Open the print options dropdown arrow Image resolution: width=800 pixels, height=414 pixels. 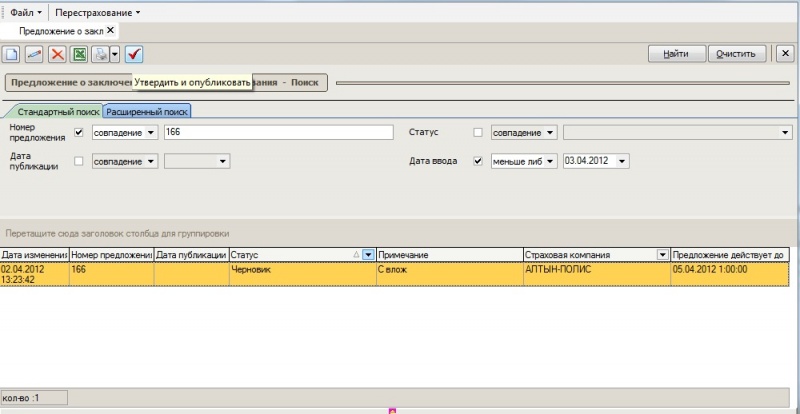114,54
